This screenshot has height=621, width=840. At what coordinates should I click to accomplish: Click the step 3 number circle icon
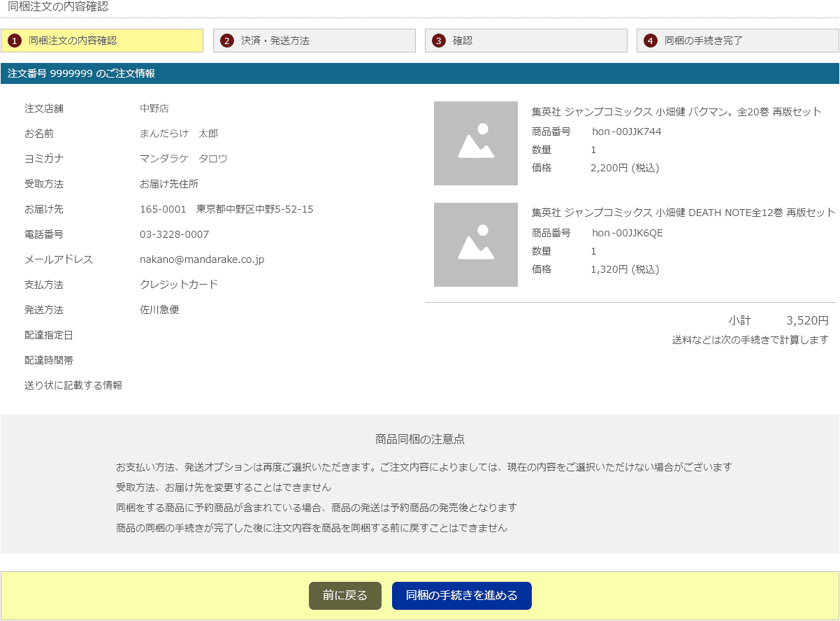[x=438, y=41]
